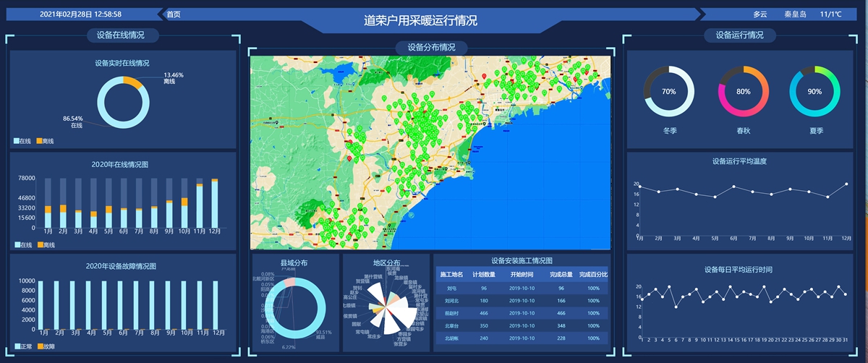Click the 计划数量 column header

coord(483,275)
